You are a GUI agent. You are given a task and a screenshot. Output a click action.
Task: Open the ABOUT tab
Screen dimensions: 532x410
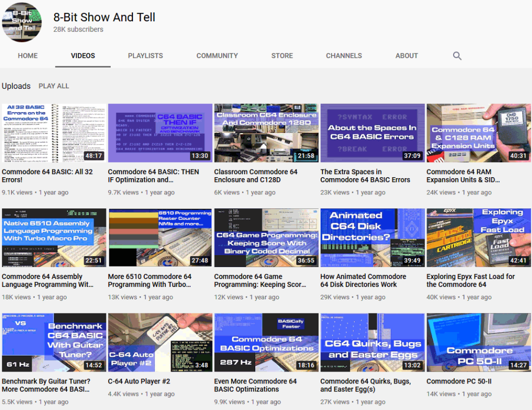[406, 56]
